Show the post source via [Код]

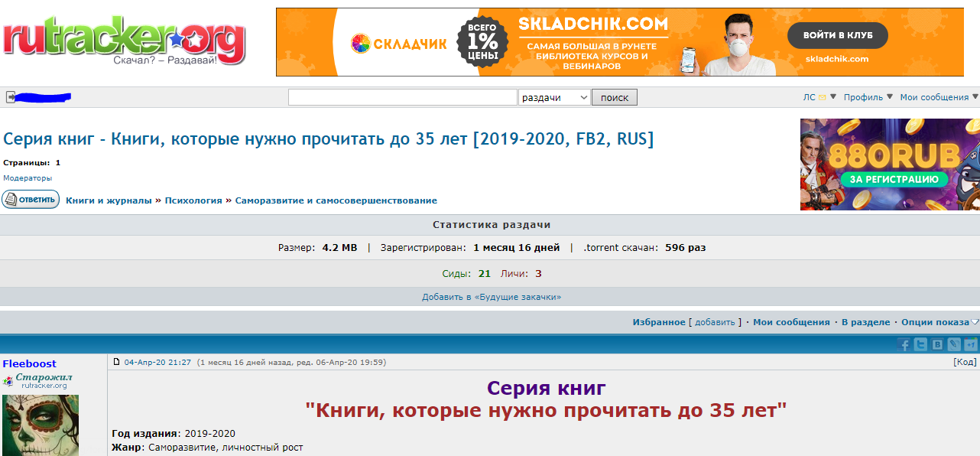click(x=965, y=362)
